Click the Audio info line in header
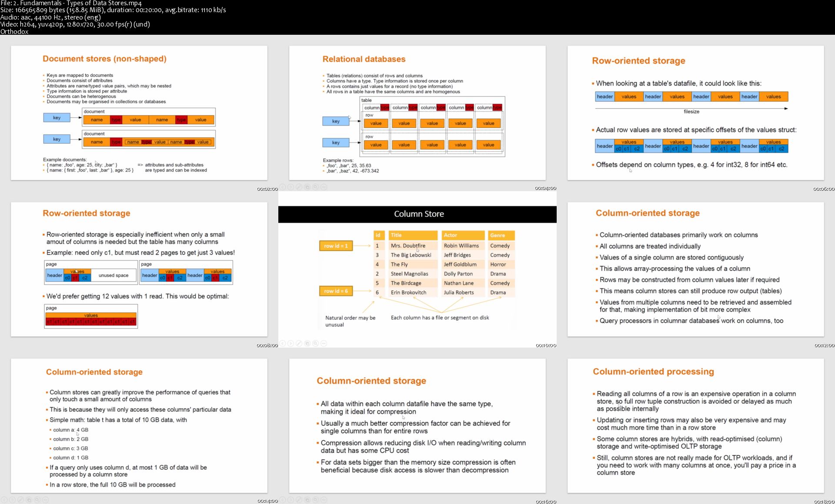835x504 pixels. pos(50,17)
